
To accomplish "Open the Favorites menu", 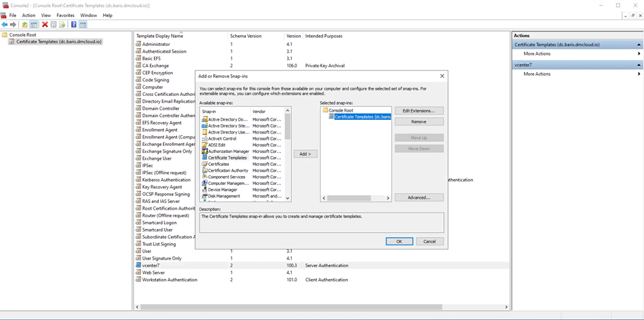I will coord(65,15).
